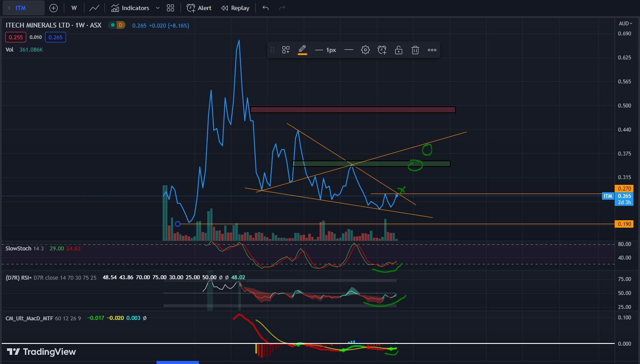Image resolution: width=640 pixels, height=364 pixels.
Task: Click the 361.086K volume value
Action: click(x=31, y=49)
